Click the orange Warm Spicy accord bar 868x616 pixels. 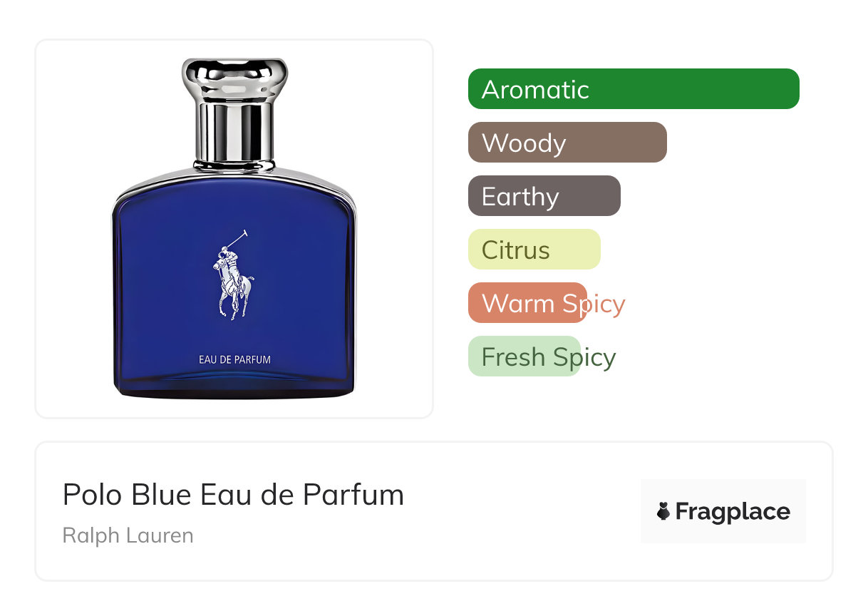(x=527, y=303)
